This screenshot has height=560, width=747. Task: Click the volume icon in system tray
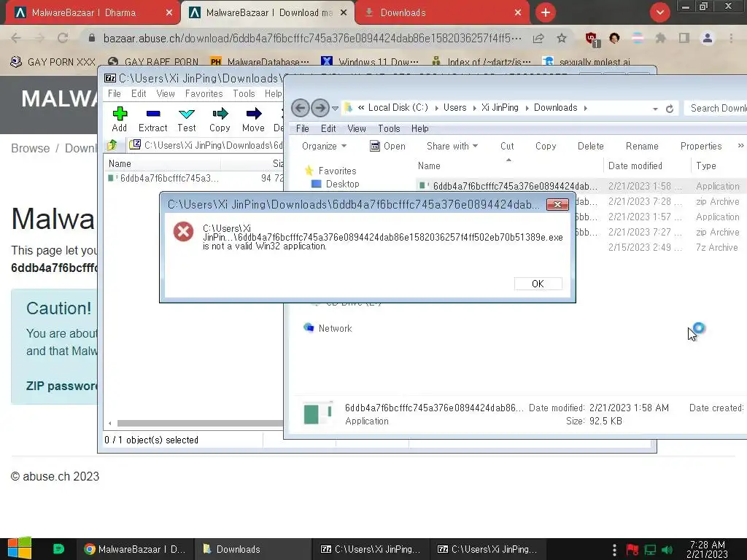[667, 550]
